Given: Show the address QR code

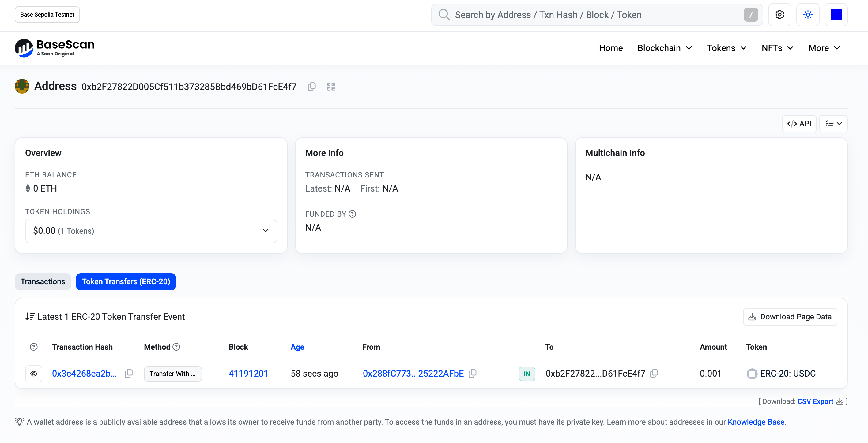Looking at the screenshot, I should pos(331,87).
